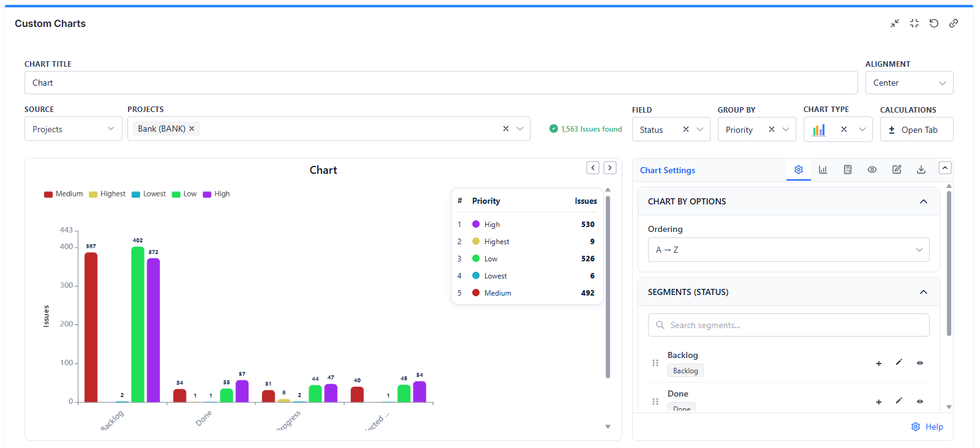Toggle the Medium legend swatch
Image resolution: width=980 pixels, height=448 pixels.
coord(48,195)
